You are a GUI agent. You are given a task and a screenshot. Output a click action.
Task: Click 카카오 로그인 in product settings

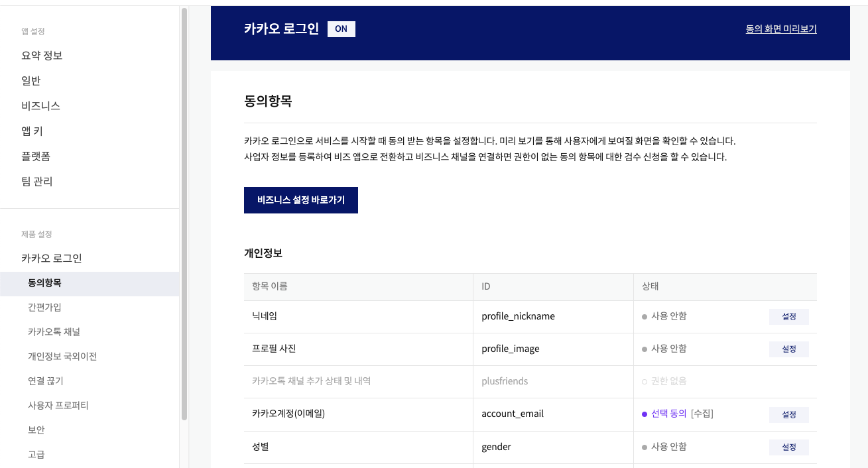point(52,259)
